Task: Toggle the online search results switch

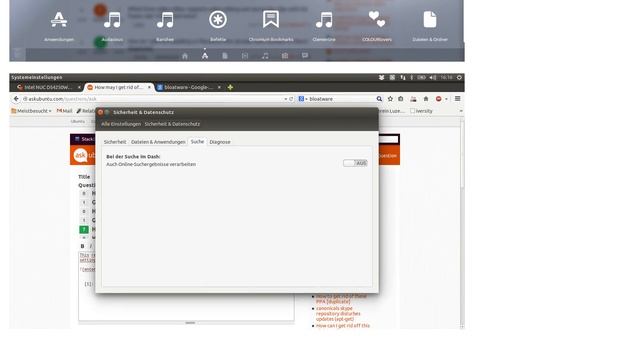Action: coord(355,163)
